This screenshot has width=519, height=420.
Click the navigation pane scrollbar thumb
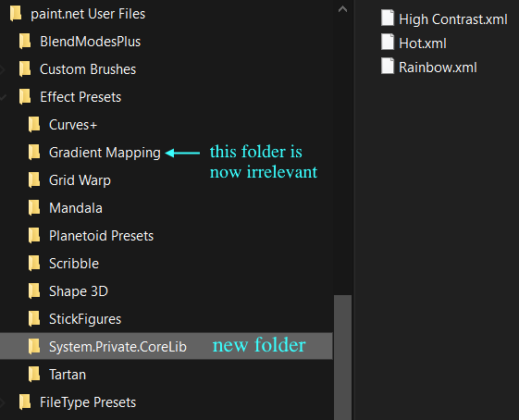342,357
